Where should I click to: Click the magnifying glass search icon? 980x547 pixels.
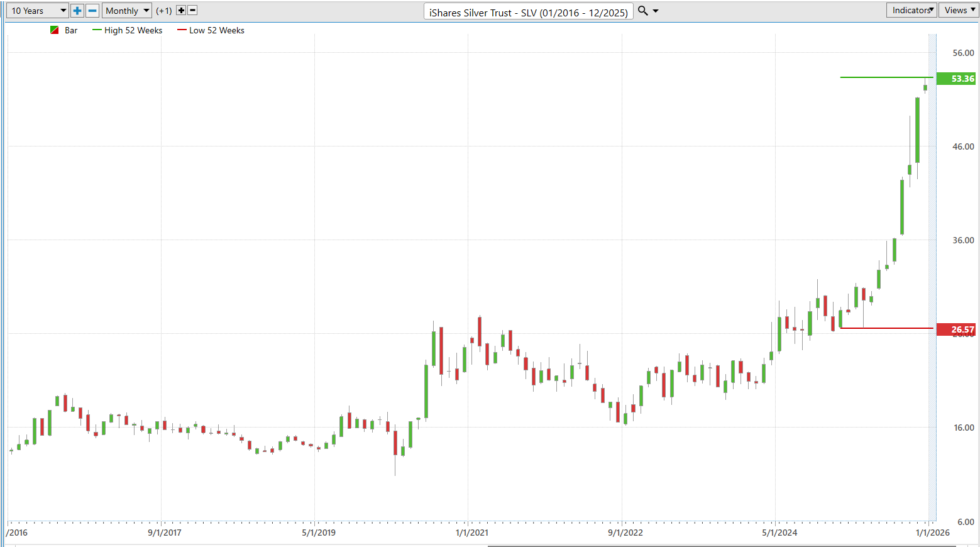point(642,11)
